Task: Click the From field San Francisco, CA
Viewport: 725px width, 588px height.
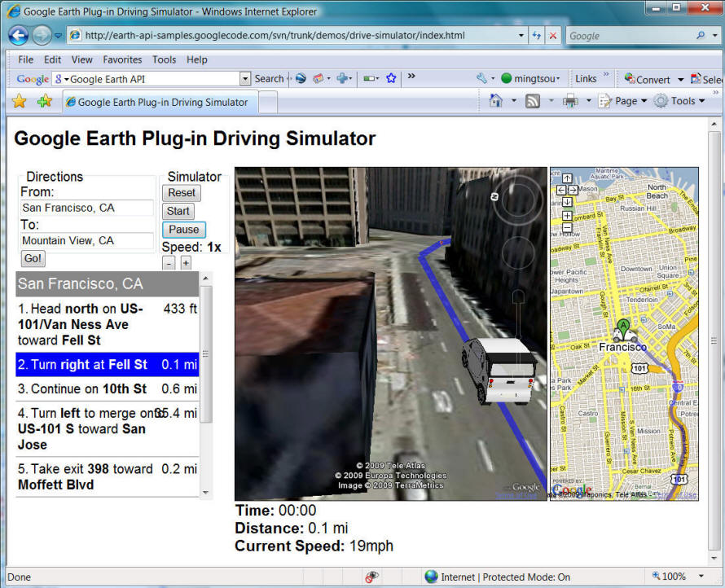Action: coord(87,208)
